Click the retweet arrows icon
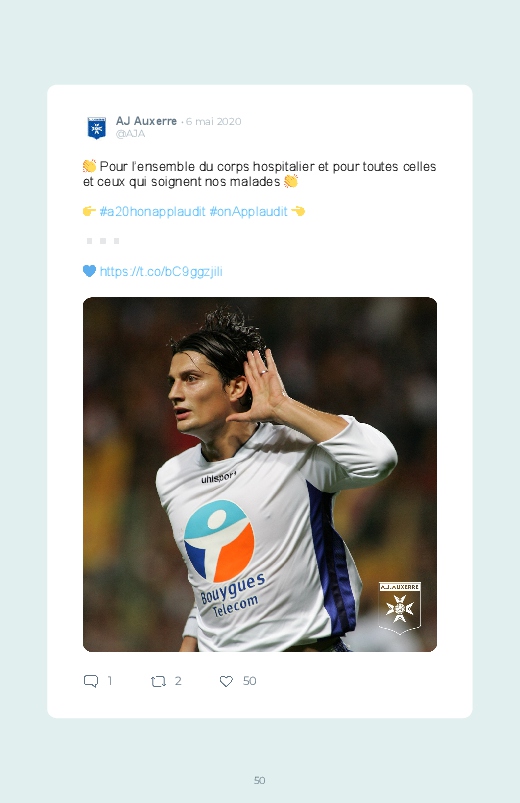Screen dimensions: 520x803 pos(158,681)
